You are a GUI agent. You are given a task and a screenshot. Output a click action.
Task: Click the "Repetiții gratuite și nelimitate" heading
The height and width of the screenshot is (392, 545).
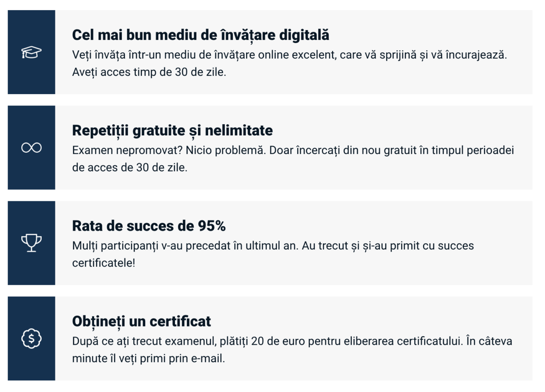[172, 131]
